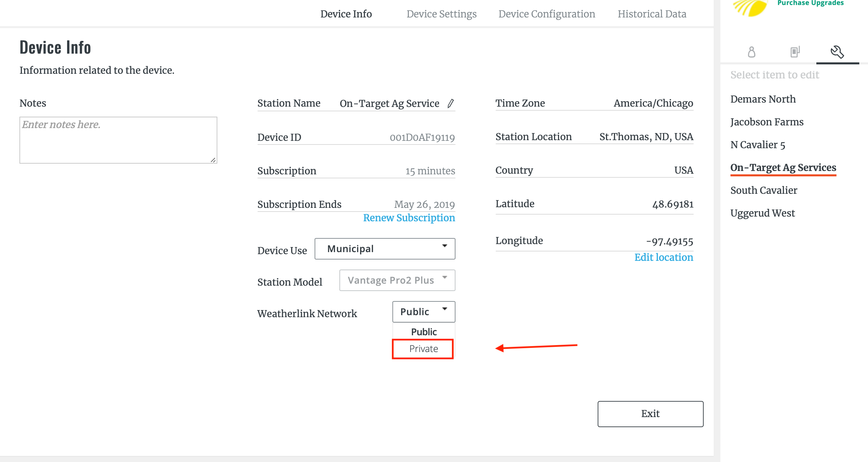Open the devices icon tab in sidebar
Image resolution: width=868 pixels, height=462 pixels.
(x=795, y=52)
